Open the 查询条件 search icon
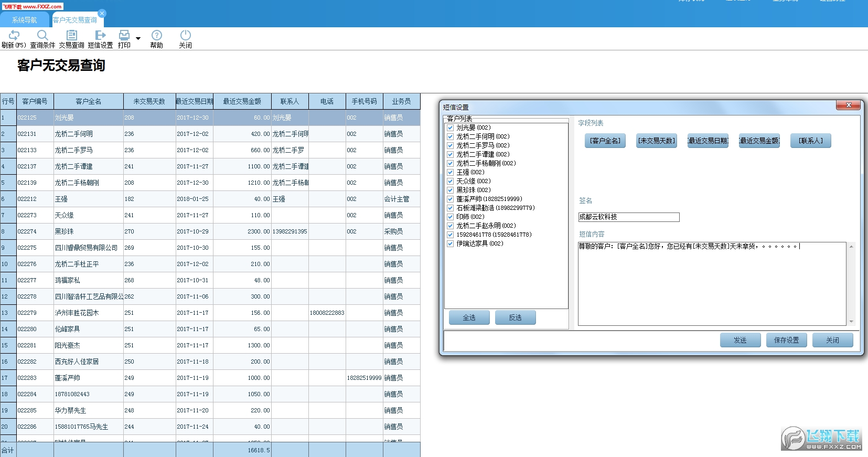Image resolution: width=868 pixels, height=457 pixels. [42, 35]
